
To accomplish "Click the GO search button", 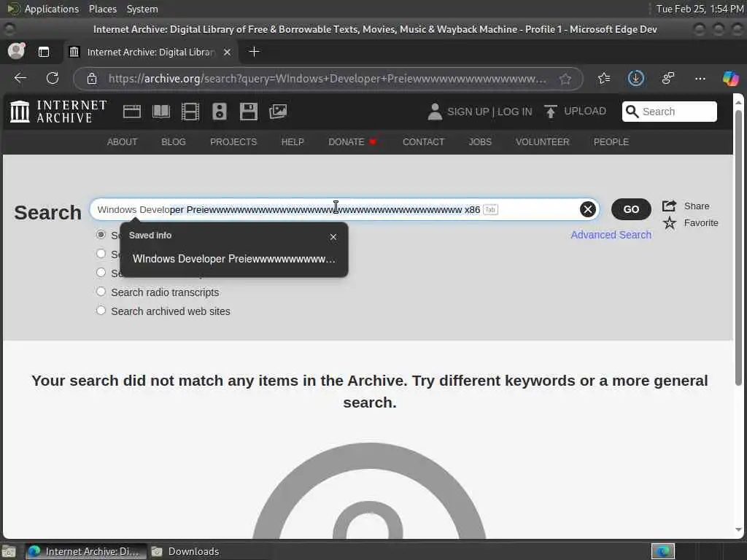I will (x=631, y=209).
